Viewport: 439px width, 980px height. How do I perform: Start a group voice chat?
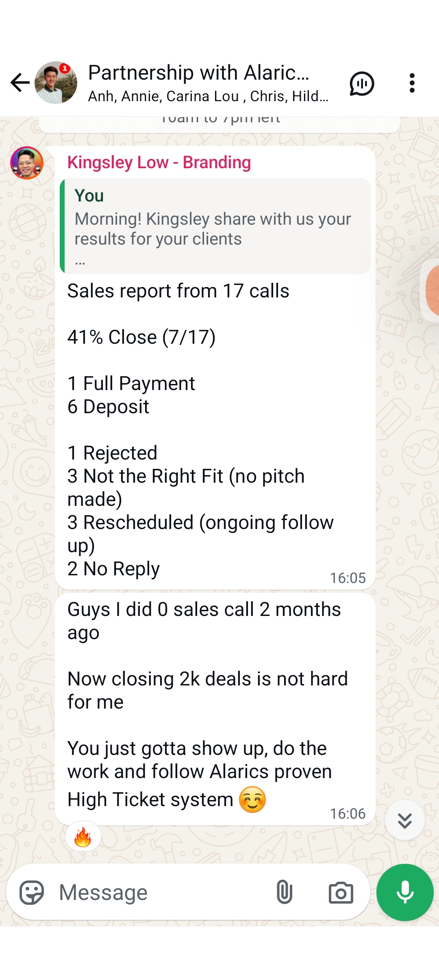361,84
